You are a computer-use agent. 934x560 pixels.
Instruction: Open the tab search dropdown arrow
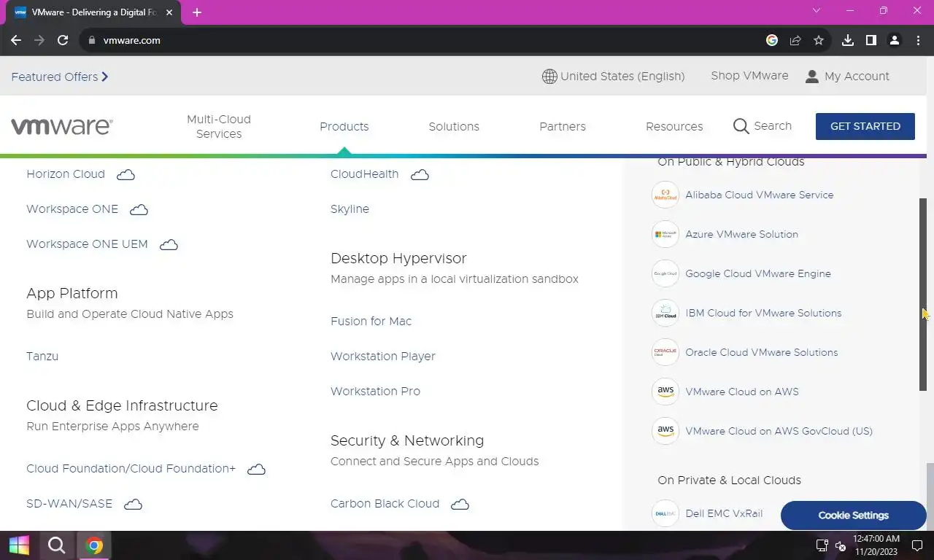(x=817, y=11)
